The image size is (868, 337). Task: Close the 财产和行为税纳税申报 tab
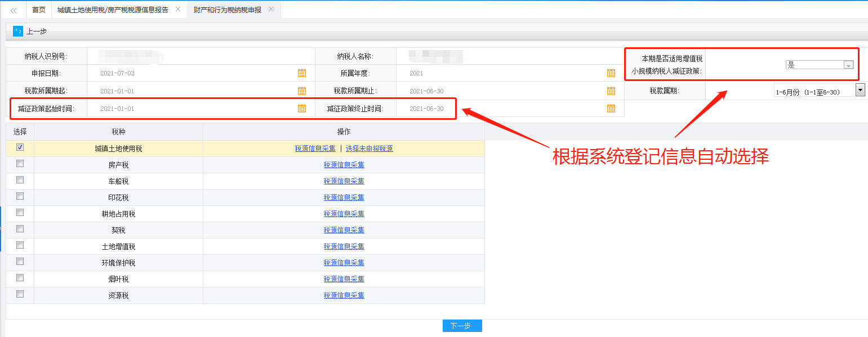tap(271, 10)
